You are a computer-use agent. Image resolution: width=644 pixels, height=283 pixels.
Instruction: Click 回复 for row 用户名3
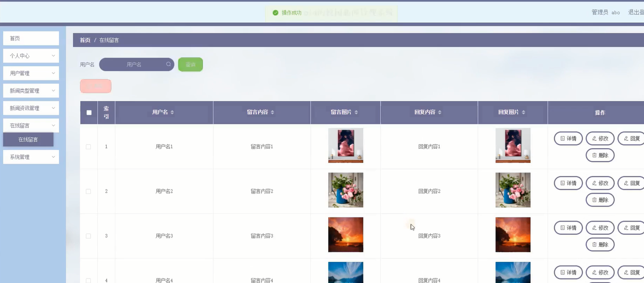pos(631,228)
